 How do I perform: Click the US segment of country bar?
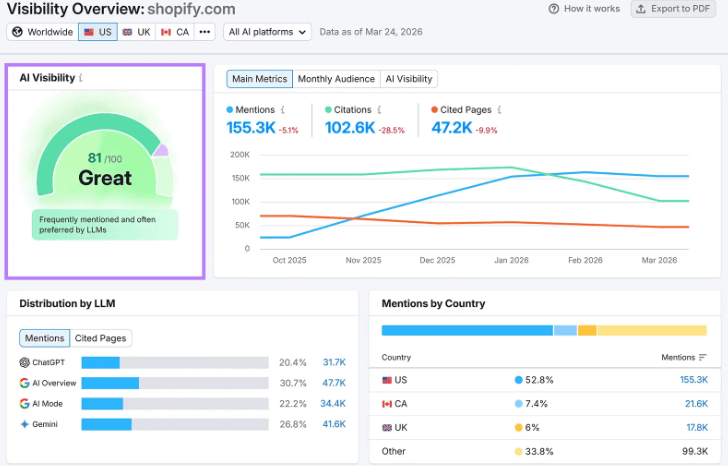coord(467,330)
